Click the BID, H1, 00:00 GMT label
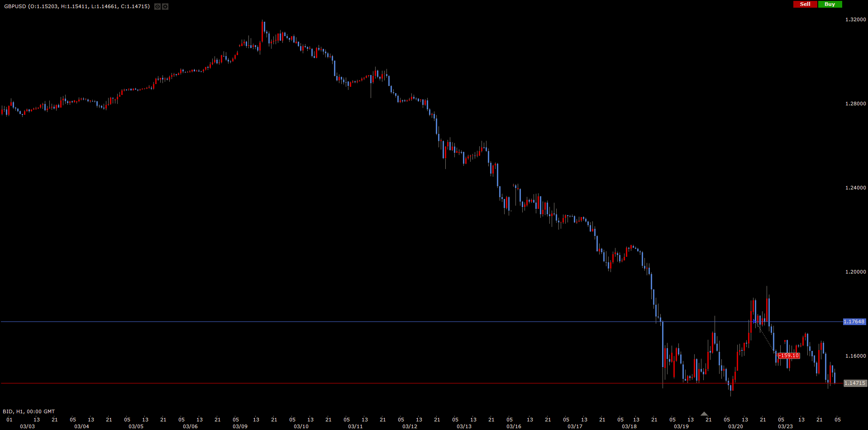 (29, 411)
